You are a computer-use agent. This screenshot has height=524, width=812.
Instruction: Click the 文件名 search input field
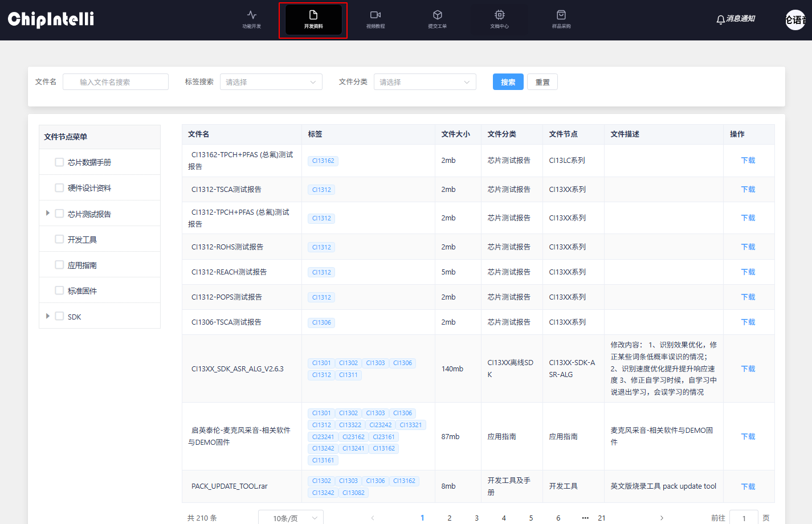pyautogui.click(x=116, y=82)
